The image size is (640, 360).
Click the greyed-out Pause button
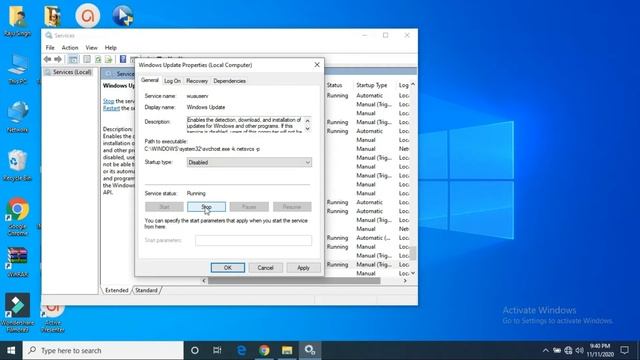[x=249, y=207]
